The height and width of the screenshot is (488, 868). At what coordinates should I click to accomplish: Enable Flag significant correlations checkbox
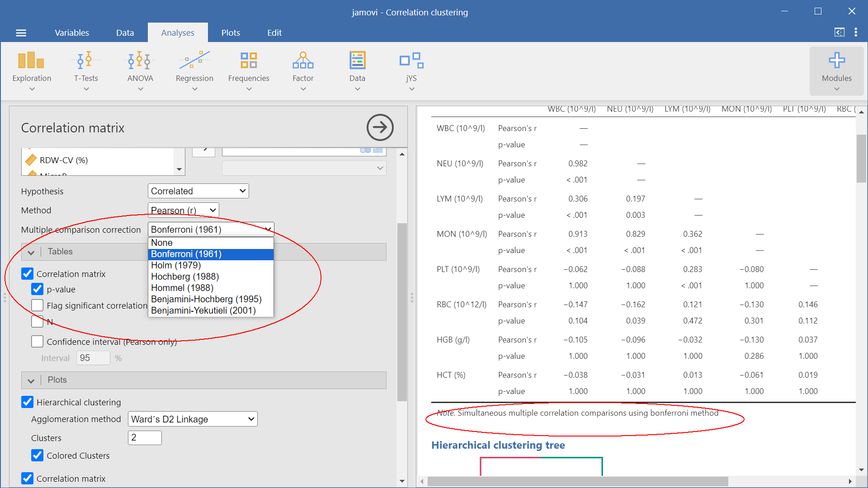(x=38, y=305)
